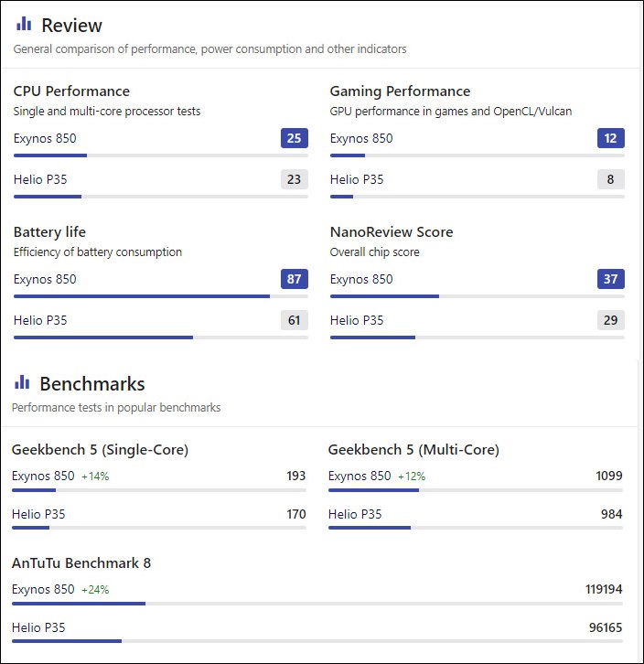Click the AnTuTu score 96165

[606, 627]
